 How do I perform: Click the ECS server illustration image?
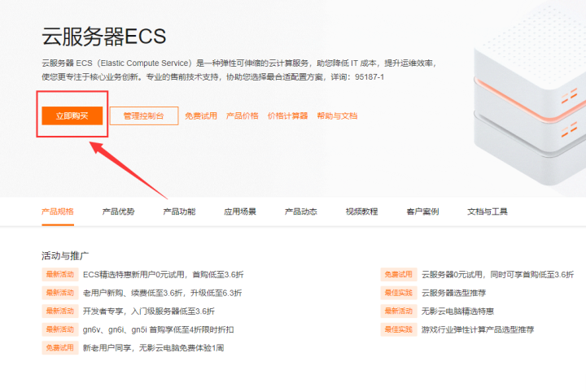(x=530, y=97)
